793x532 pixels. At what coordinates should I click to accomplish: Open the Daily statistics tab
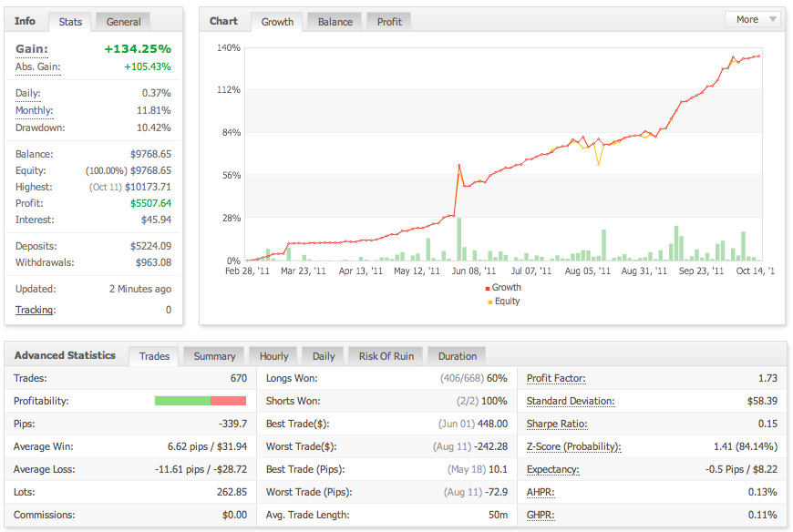(x=324, y=356)
